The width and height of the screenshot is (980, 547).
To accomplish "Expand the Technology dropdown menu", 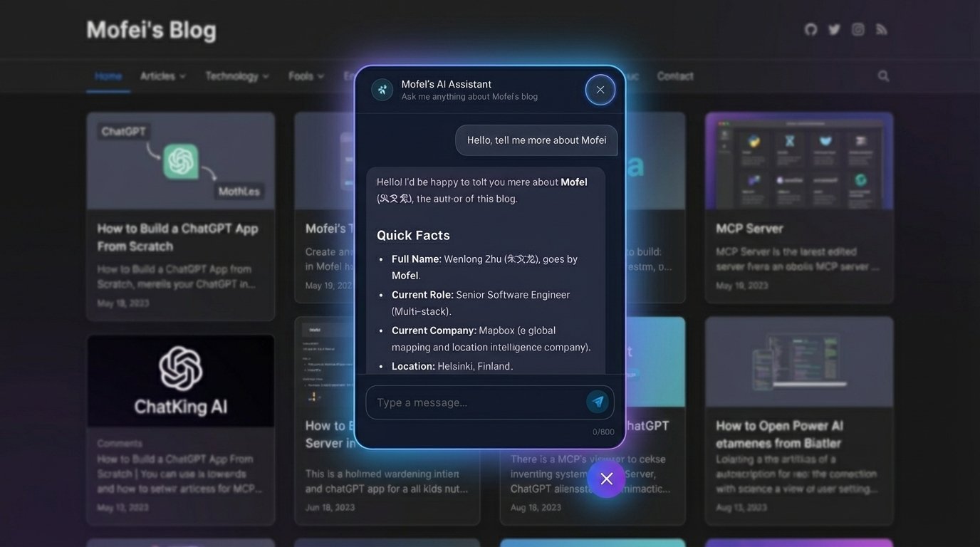I will [x=236, y=75].
